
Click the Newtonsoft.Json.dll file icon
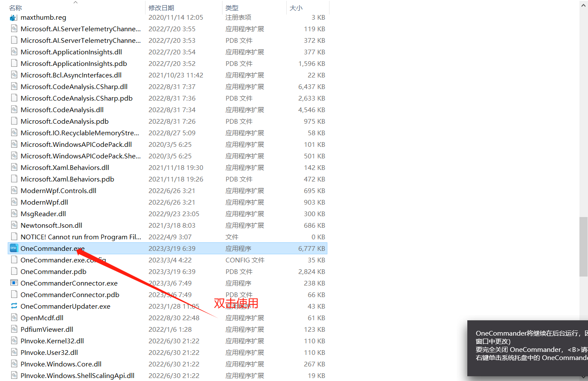[14, 225]
